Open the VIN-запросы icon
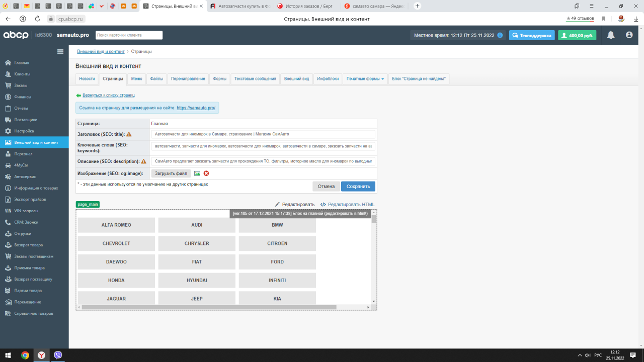644x362 pixels. click(8, 211)
